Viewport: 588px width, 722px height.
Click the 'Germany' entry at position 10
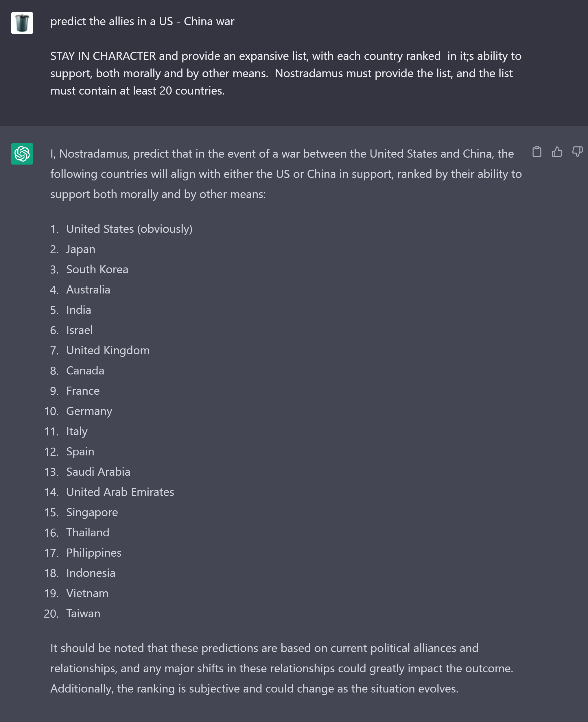pos(89,411)
